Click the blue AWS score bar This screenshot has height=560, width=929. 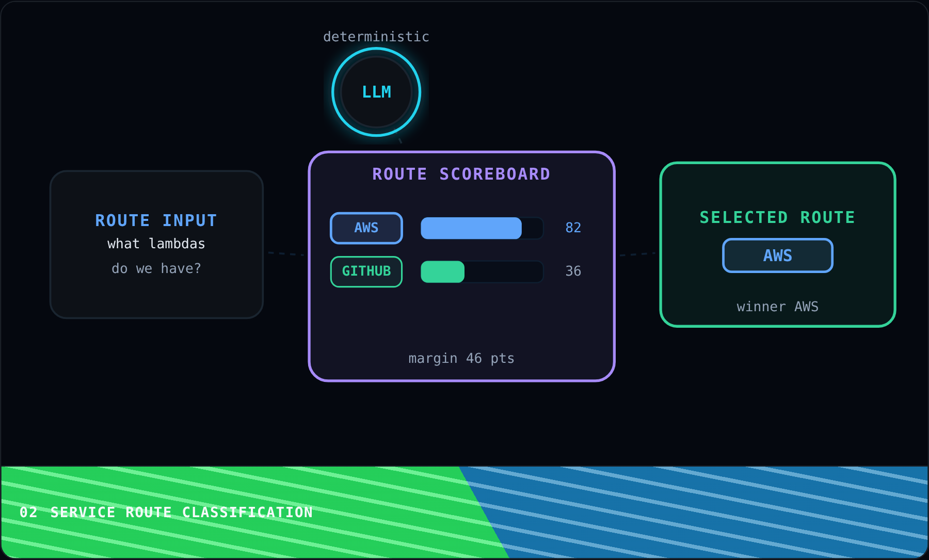click(x=471, y=228)
